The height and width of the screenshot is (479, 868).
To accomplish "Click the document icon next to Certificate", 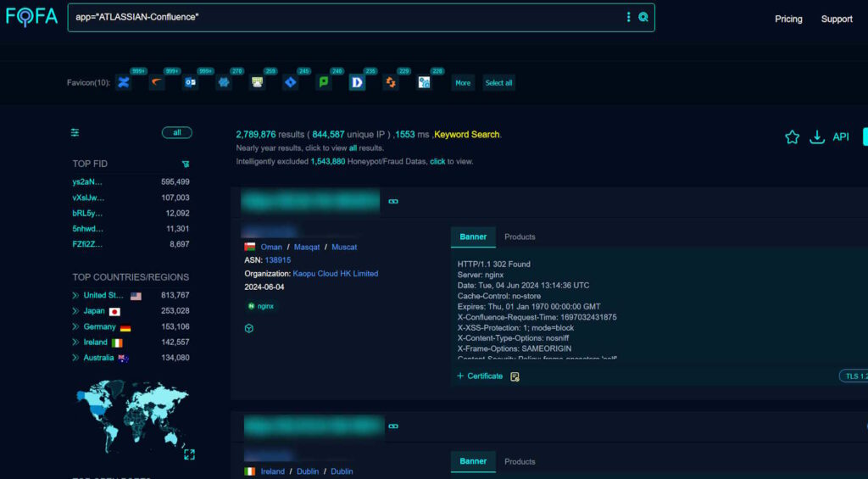I will (515, 376).
